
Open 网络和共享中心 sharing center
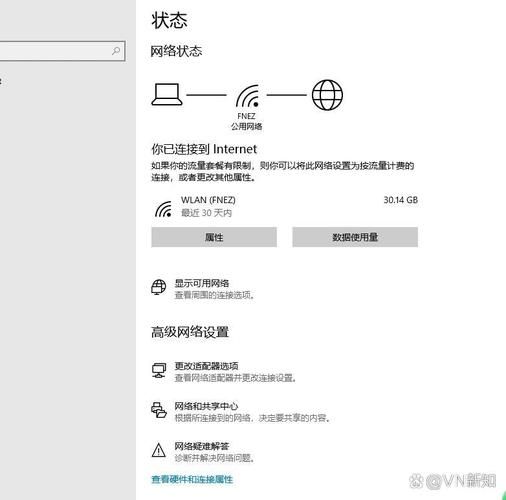point(206,406)
